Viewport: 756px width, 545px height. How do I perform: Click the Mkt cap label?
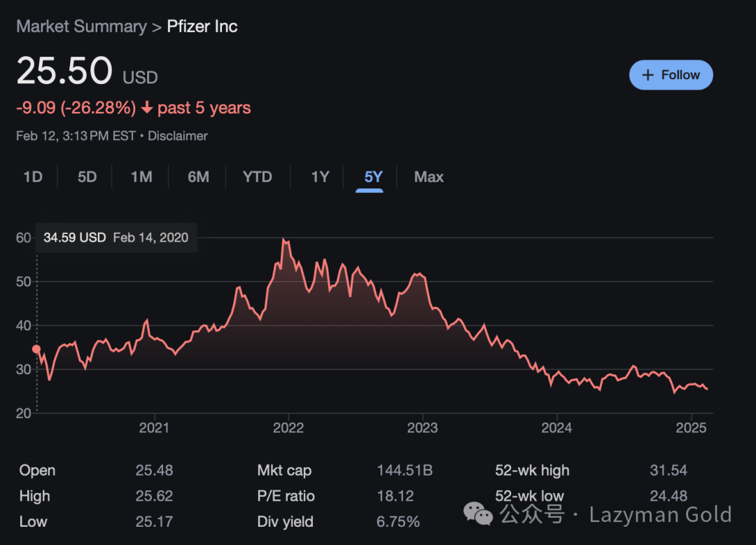(284, 470)
